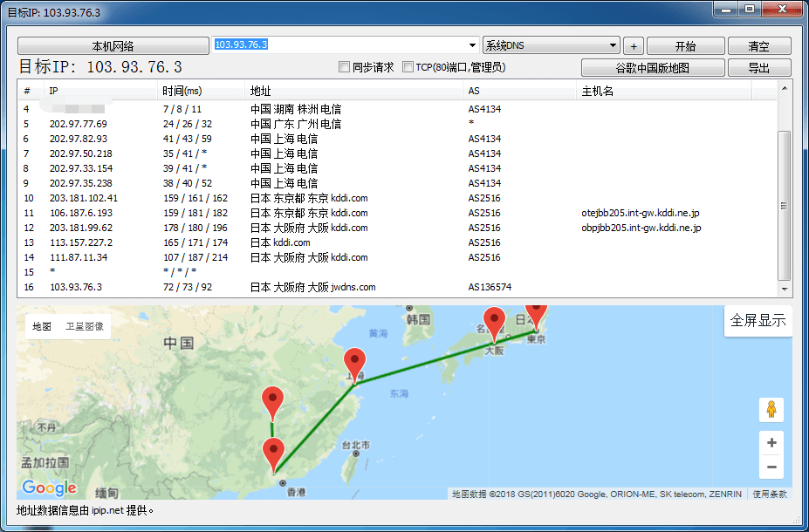Open the target IP address dropdown arrow
This screenshot has width=809, height=532.
click(473, 45)
